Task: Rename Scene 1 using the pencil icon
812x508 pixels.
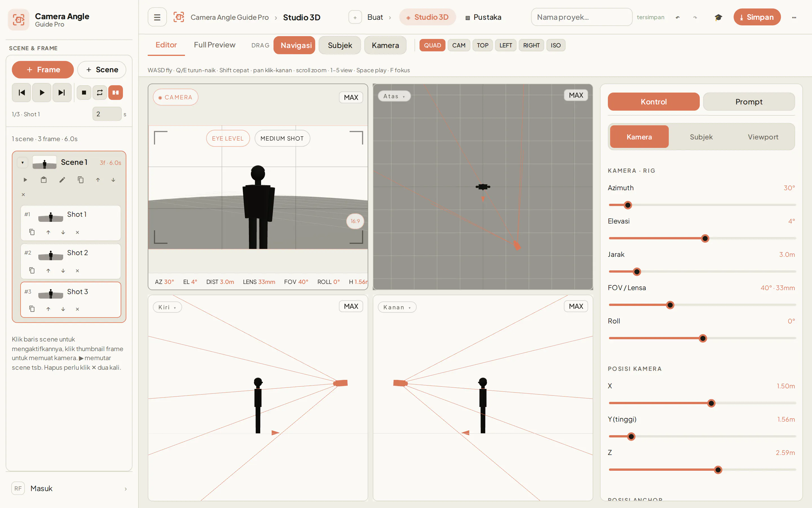Action: pos(62,180)
